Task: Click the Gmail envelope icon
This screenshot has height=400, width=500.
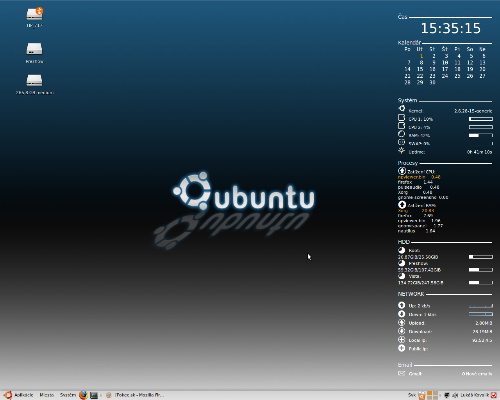Action: coord(402,373)
